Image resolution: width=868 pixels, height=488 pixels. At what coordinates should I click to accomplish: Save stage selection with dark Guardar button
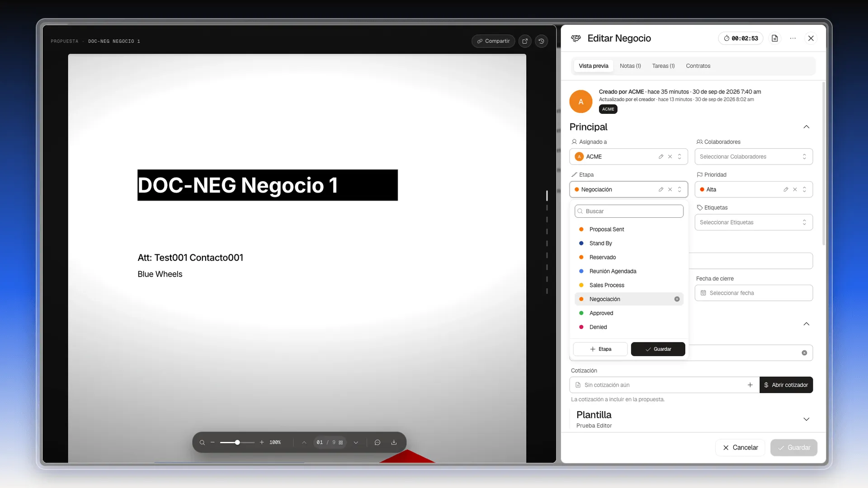(x=658, y=349)
